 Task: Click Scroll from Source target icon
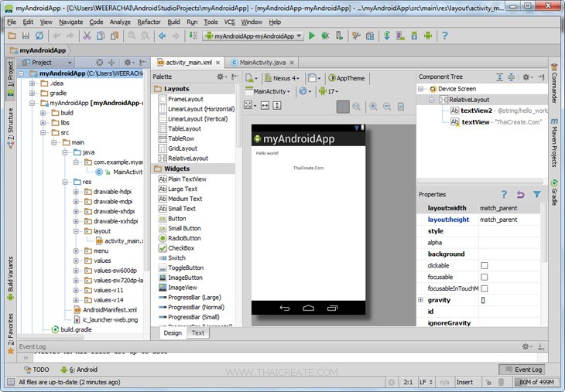(100, 63)
